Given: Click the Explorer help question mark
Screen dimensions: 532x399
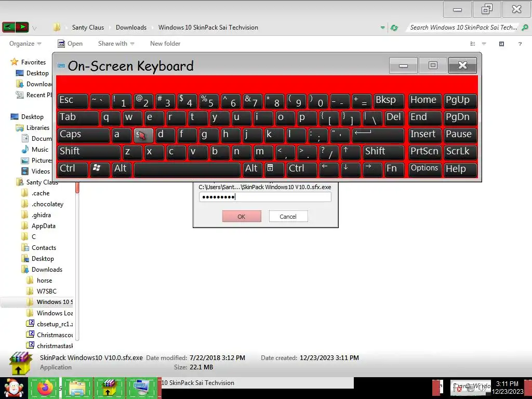Looking at the screenshot, I should pos(520,44).
